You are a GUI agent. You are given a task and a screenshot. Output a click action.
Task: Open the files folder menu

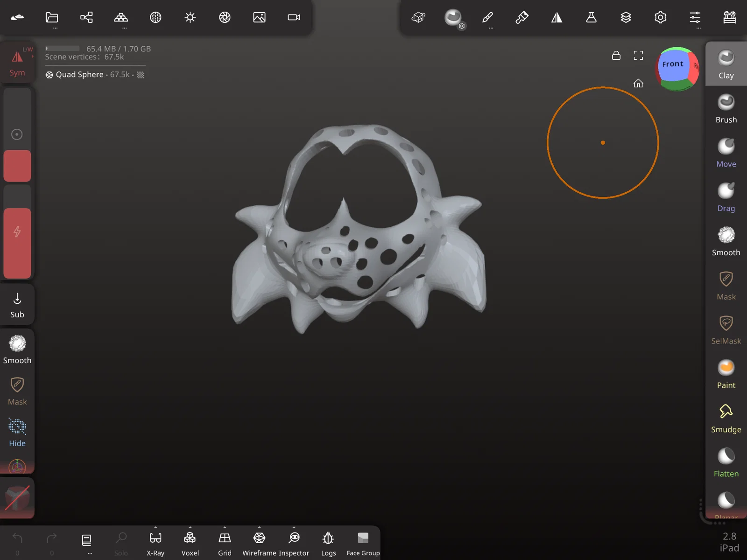pyautogui.click(x=52, y=18)
